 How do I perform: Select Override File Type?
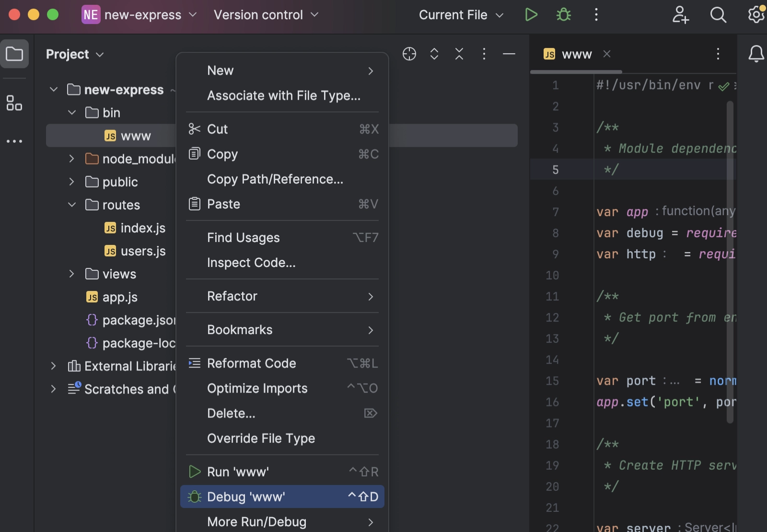(x=282, y=438)
